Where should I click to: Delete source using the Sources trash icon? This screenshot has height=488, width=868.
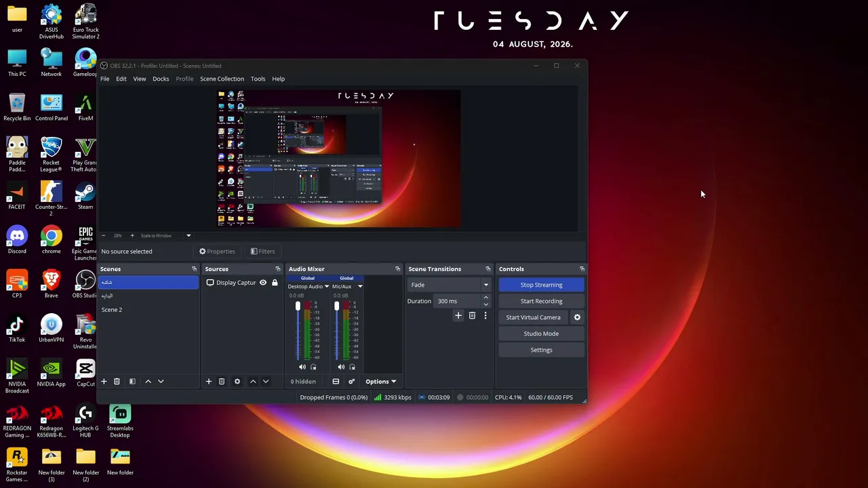[222, 382]
